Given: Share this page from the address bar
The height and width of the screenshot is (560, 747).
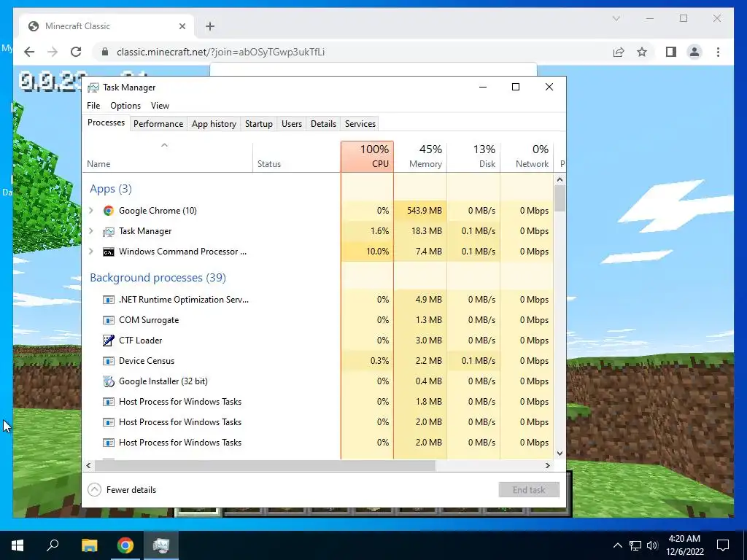Looking at the screenshot, I should (x=619, y=52).
